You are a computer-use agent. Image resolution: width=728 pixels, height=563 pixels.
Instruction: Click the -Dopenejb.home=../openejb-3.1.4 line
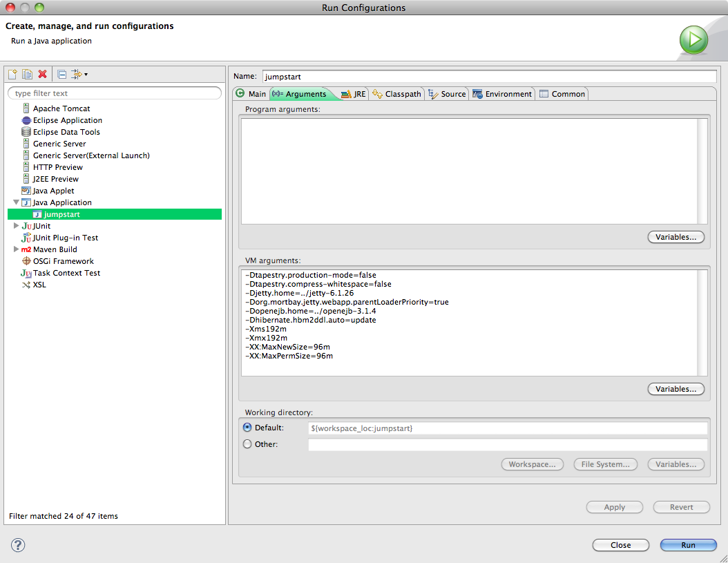[311, 312]
